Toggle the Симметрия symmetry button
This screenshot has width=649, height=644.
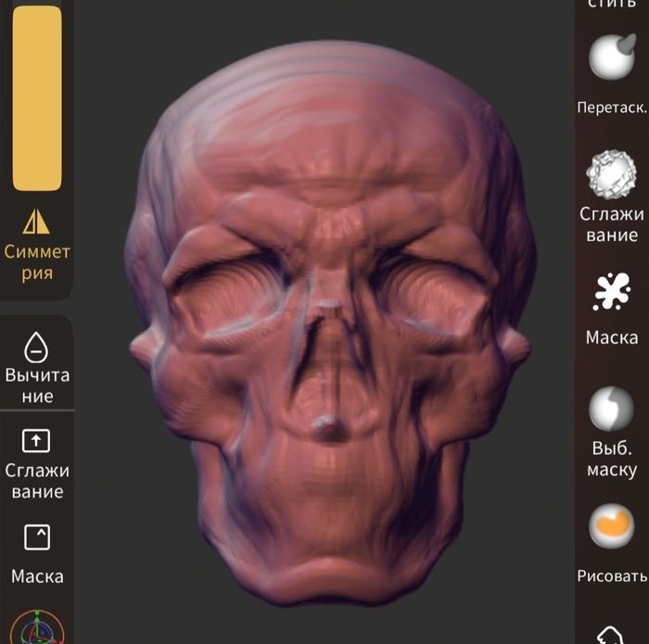37,245
